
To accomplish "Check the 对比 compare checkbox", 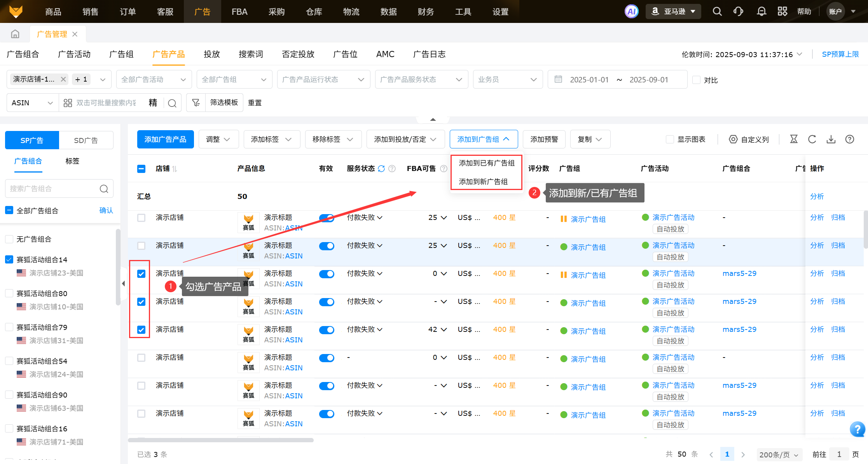I will [697, 80].
